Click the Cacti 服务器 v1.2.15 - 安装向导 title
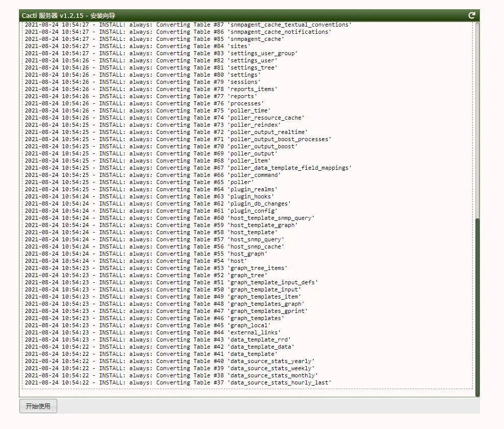 click(68, 15)
